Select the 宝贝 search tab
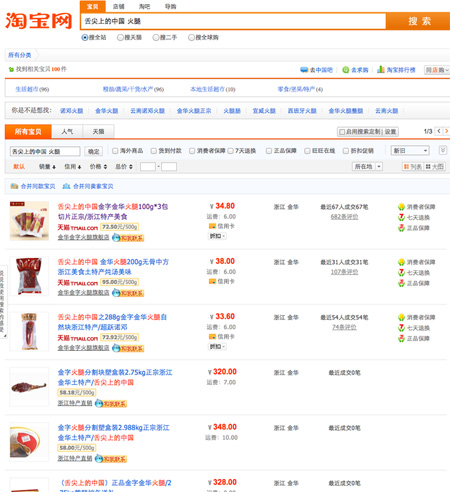The height and width of the screenshot is (492, 450). [93, 6]
